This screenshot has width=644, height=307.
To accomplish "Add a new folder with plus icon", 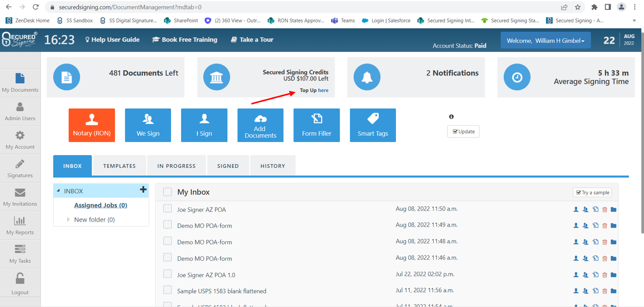I will [x=143, y=190].
